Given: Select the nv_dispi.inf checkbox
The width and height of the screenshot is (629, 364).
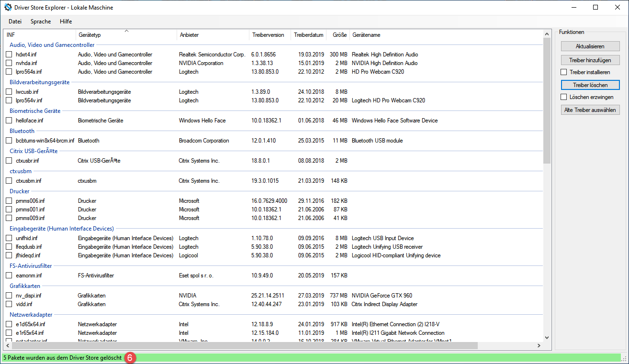Looking at the screenshot, I should [9, 296].
